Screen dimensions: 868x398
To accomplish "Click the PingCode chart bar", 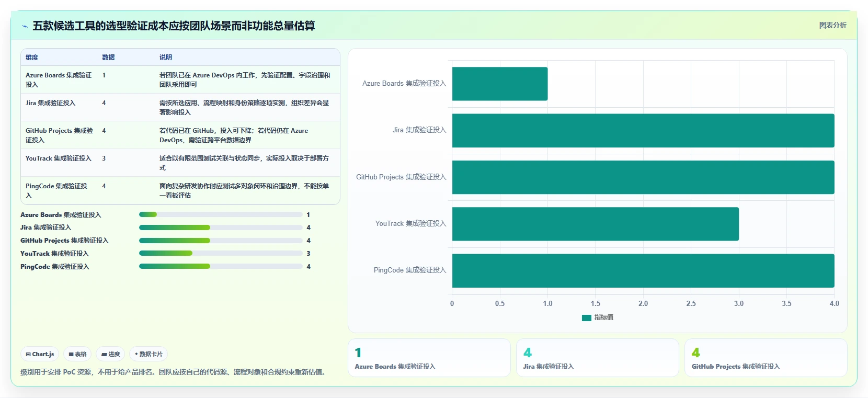I will (x=643, y=270).
